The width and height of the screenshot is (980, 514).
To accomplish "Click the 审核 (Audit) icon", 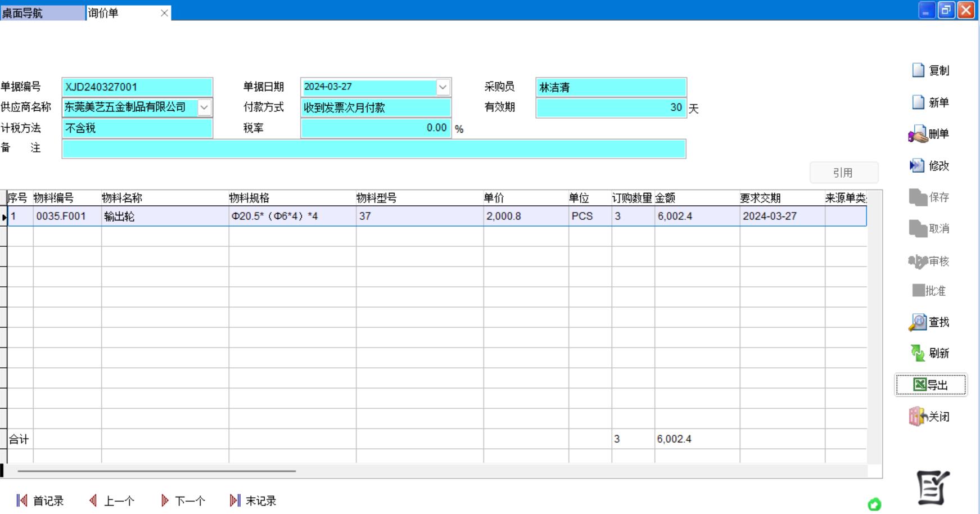I will [x=931, y=260].
